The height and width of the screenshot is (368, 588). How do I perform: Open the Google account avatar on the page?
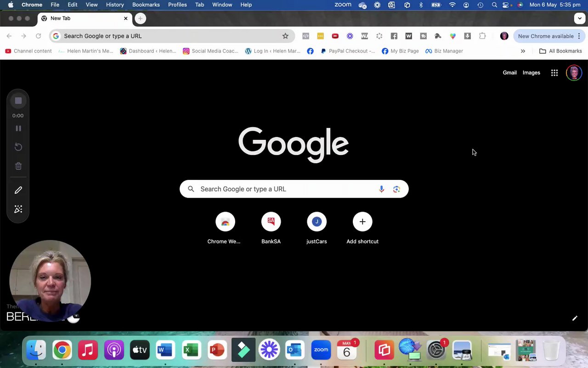tap(574, 73)
